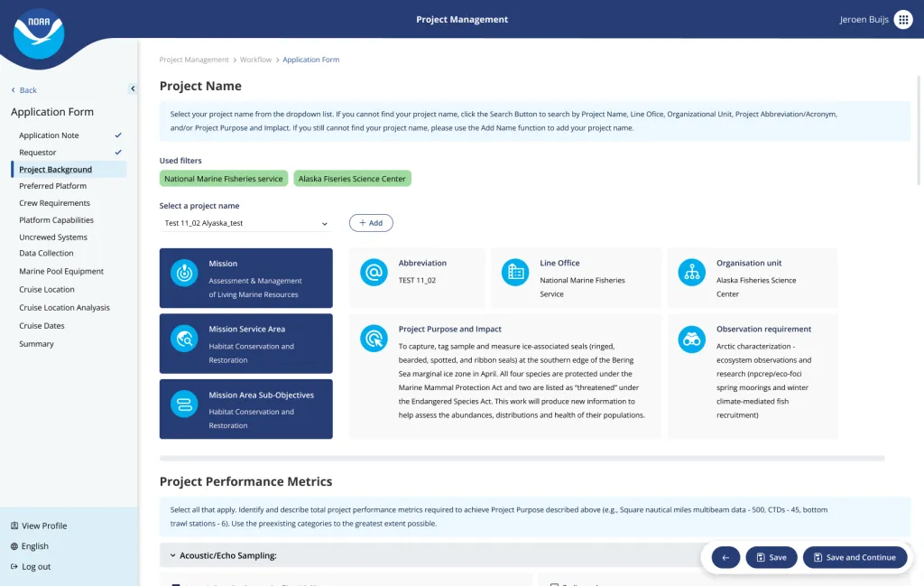Open the app launcher grid beside Jeroen Buijs
924x586 pixels.
point(903,18)
